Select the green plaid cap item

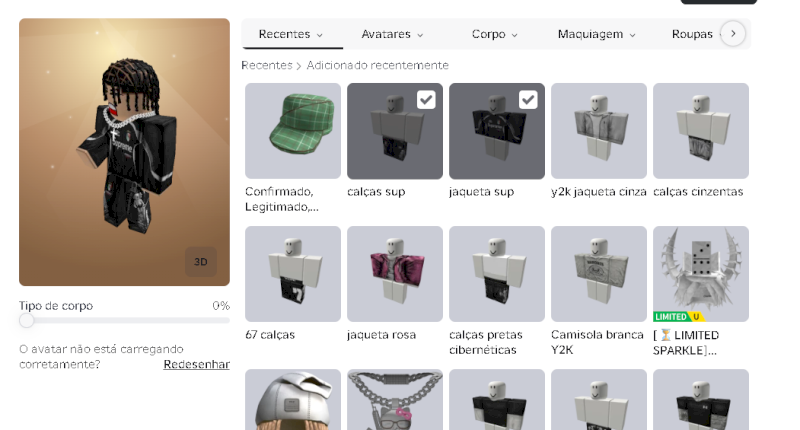pyautogui.click(x=293, y=131)
